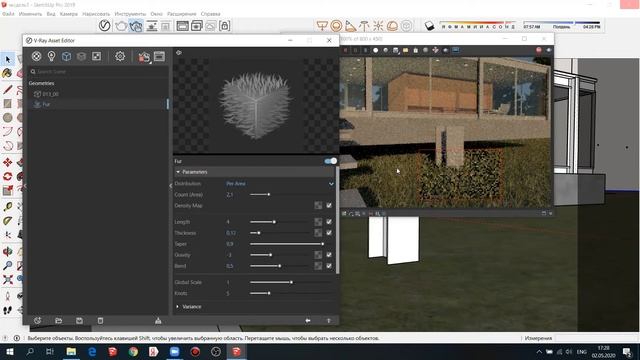Select the Fur item in Geometries list
Viewport: 640px width, 360px height.
[x=98, y=104]
